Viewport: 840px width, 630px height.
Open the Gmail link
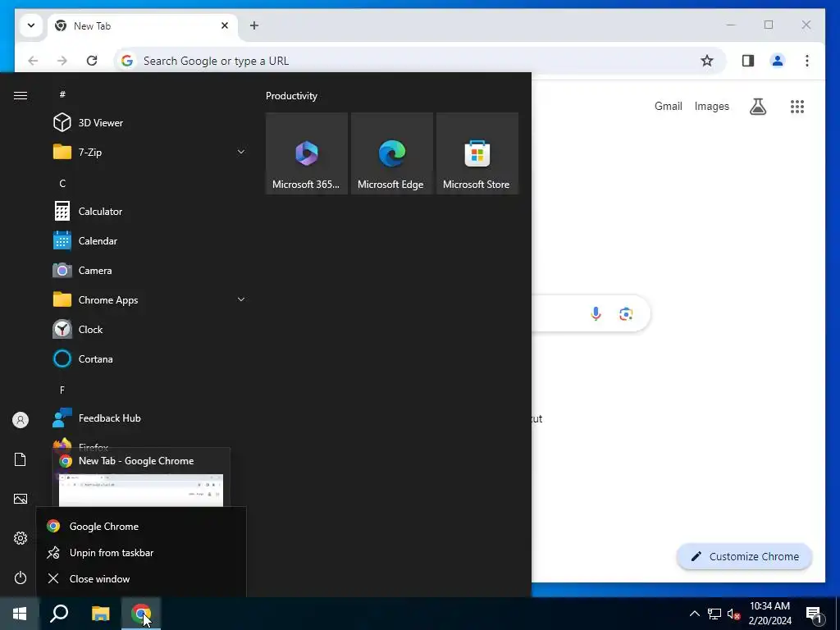coord(668,106)
